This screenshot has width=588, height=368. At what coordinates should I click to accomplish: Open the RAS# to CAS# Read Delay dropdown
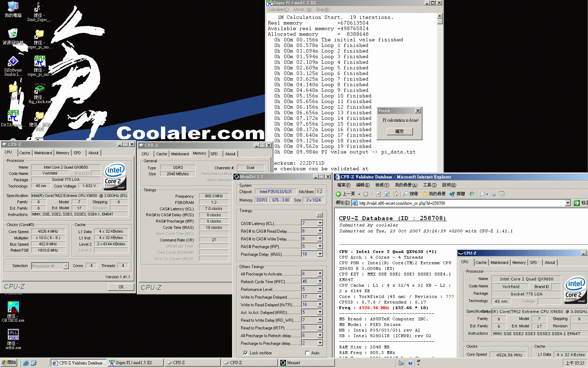tap(320, 231)
